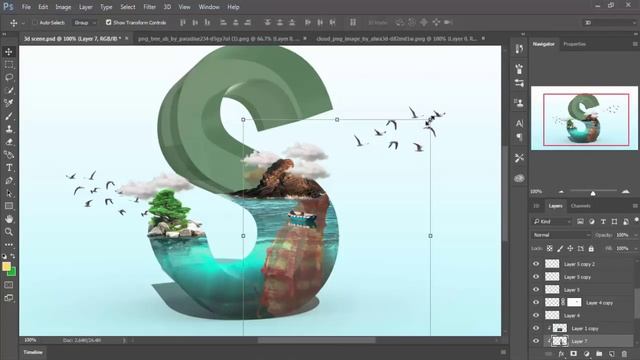This screenshot has height=360, width=640.
Task: Click the Navigator zoom slider handle
Action: pos(593,193)
